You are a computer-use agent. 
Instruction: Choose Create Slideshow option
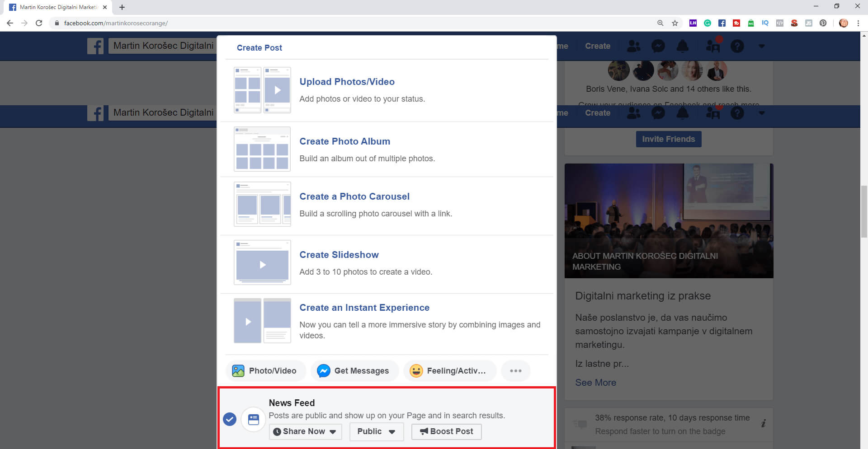pos(339,255)
